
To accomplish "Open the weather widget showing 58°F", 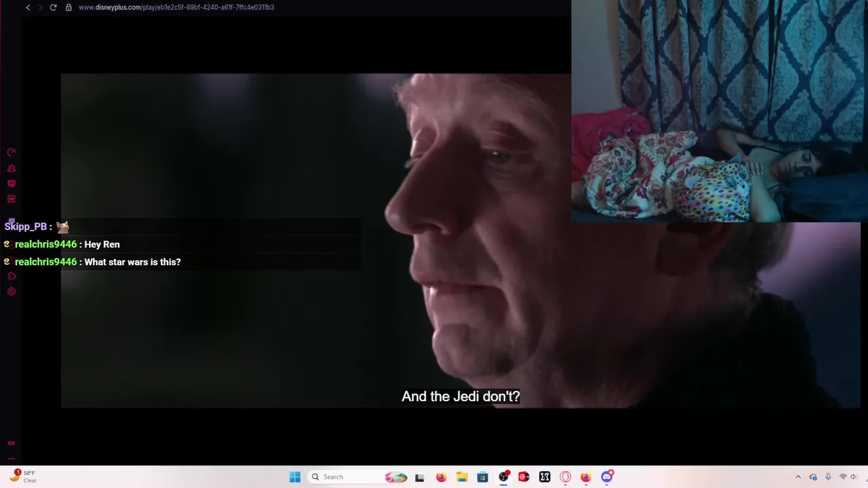I will coord(22,476).
